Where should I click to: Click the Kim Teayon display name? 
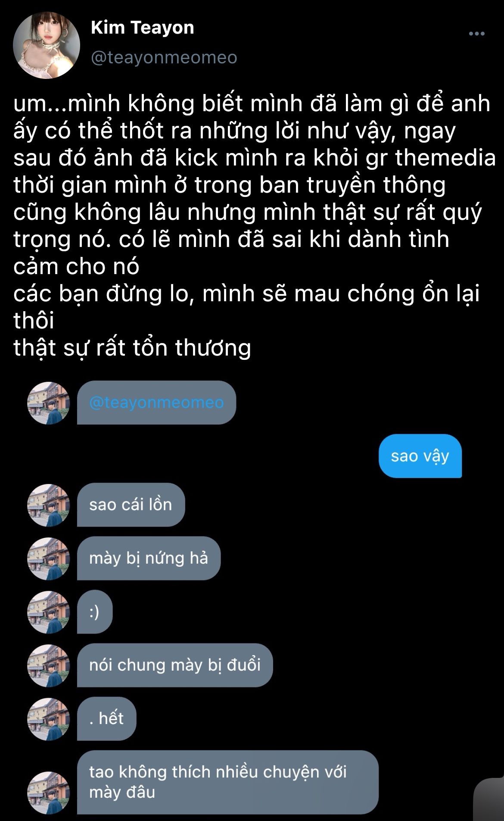[143, 28]
